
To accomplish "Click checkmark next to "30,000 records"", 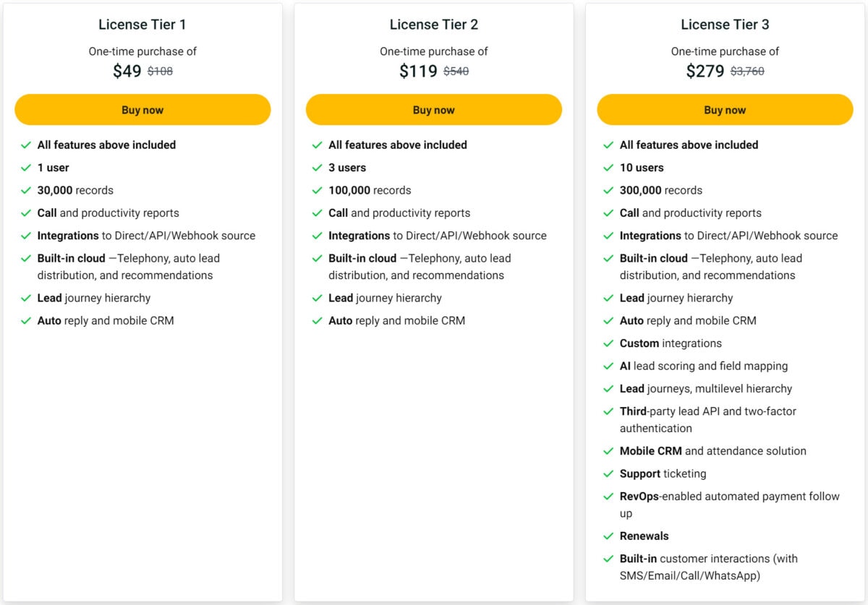I will 26,190.
